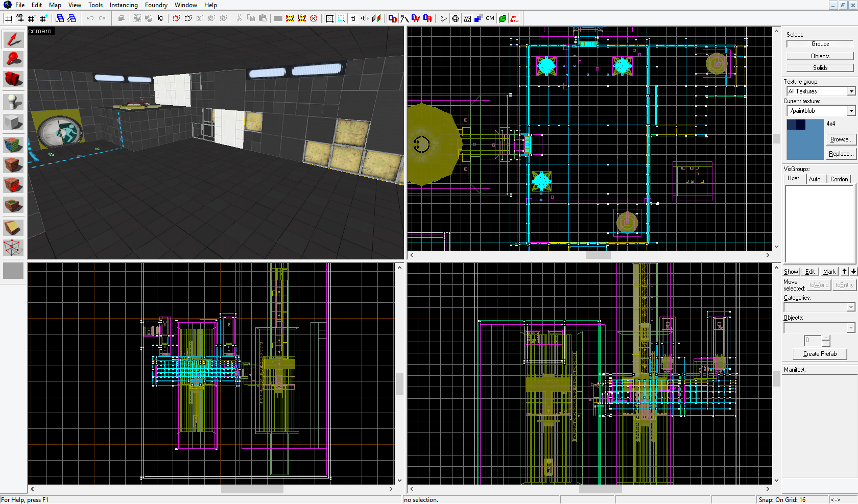This screenshot has width=858, height=504.
Task: Click the blue paintblob texture swatch
Action: click(x=805, y=139)
